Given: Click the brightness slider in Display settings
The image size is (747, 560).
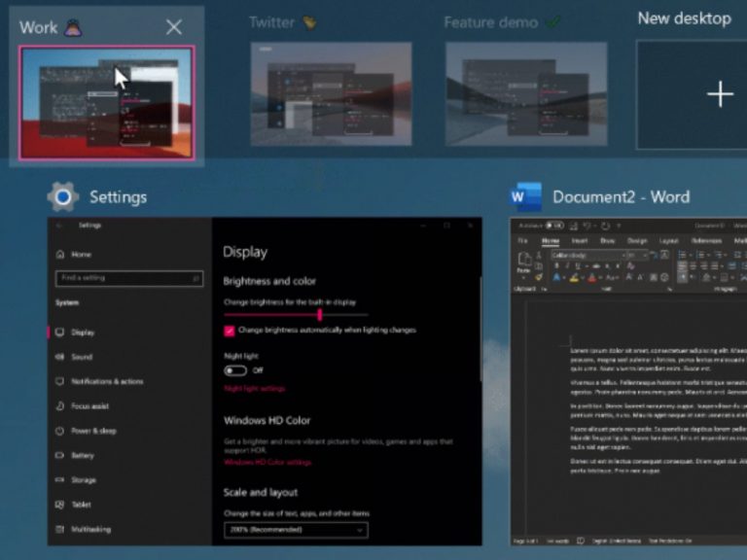Looking at the screenshot, I should click(x=296, y=315).
